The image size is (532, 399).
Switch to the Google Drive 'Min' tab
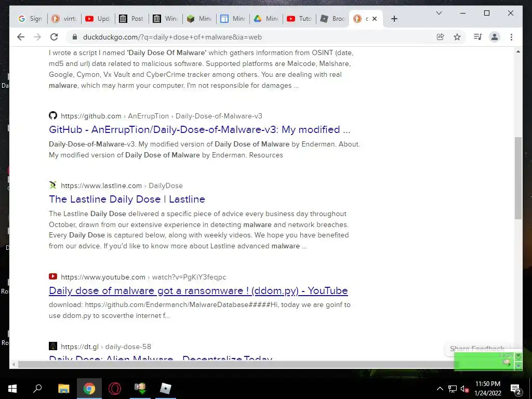tap(267, 19)
